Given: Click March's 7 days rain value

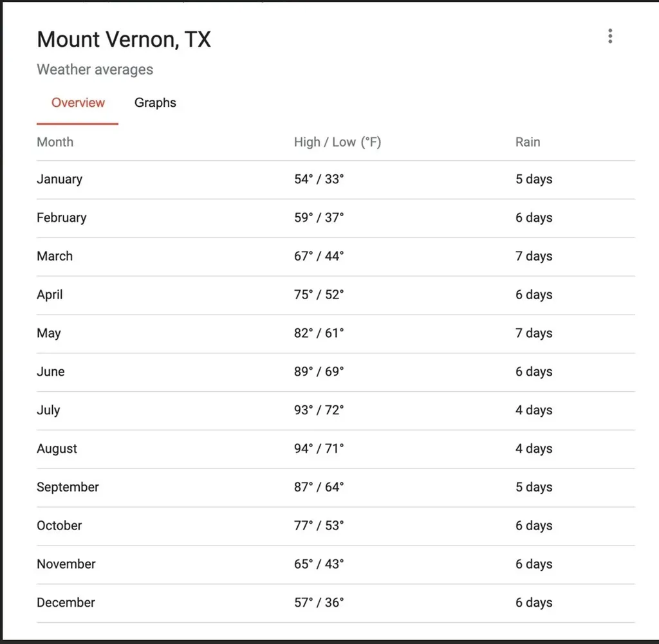Looking at the screenshot, I should click(534, 256).
